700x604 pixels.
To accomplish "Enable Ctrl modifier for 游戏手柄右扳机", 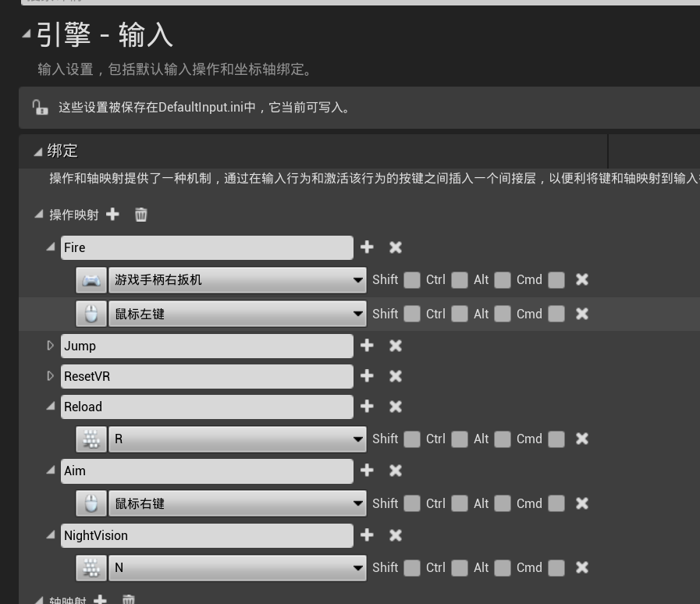I will coord(460,280).
